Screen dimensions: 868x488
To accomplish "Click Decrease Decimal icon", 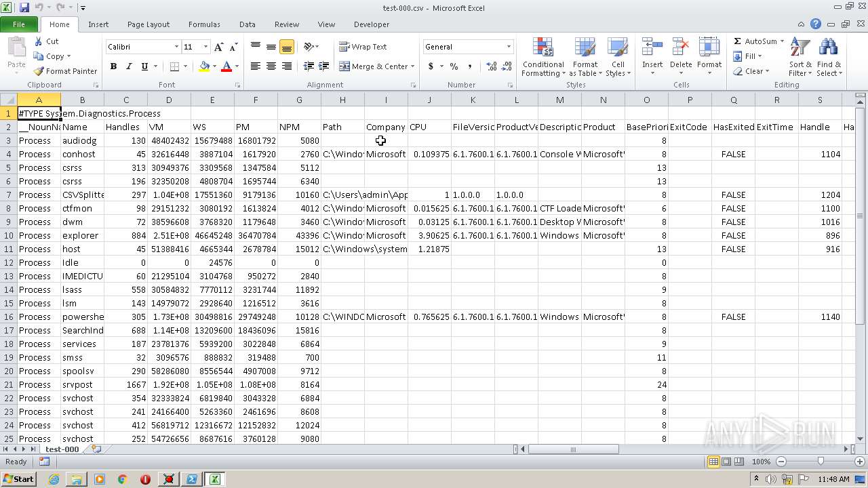I will [507, 66].
